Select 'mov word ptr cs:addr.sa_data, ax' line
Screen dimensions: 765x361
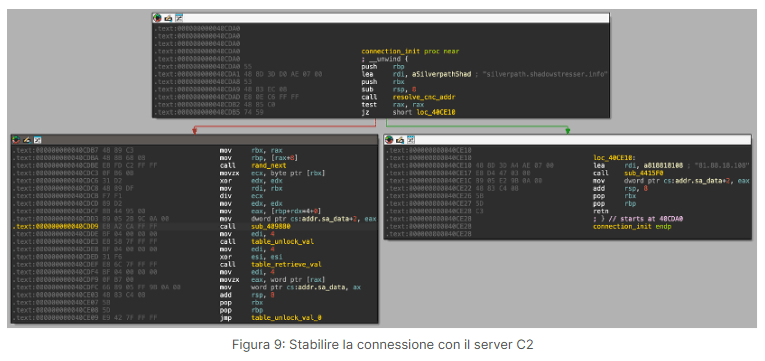[x=290, y=288]
